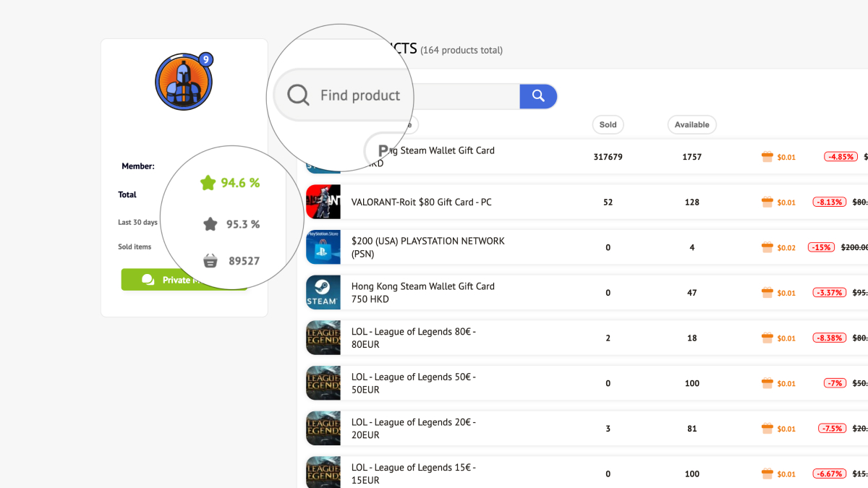Click the -6.67% discount badge

[830, 474]
